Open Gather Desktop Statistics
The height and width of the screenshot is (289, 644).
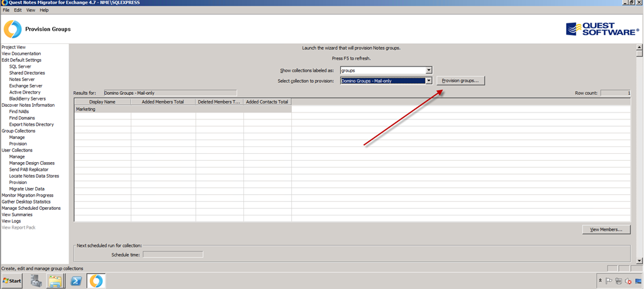[x=26, y=202]
